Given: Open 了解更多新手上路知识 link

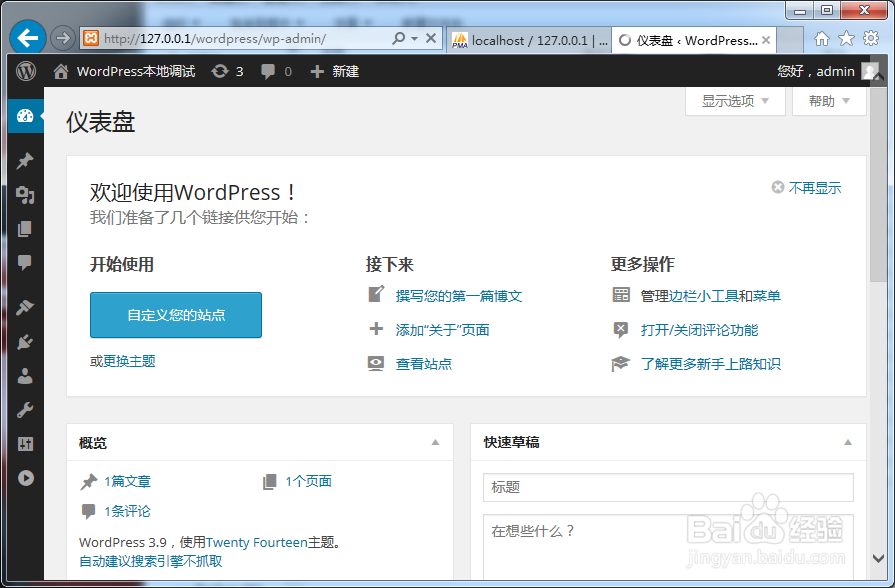Looking at the screenshot, I should pyautogui.click(x=711, y=364).
